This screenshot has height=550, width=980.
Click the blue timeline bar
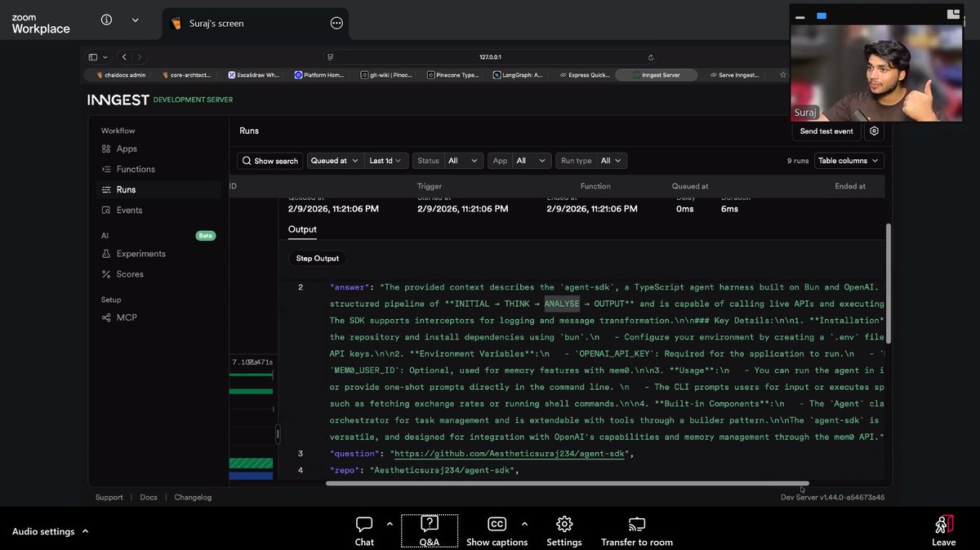[251, 475]
